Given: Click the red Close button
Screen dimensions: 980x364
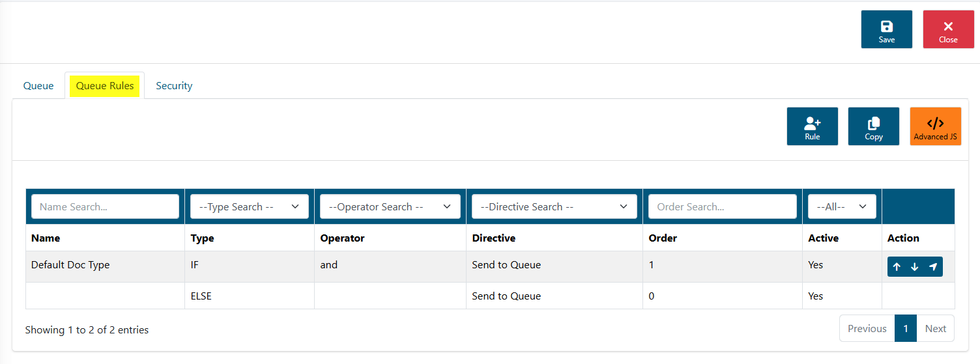Looking at the screenshot, I should (x=948, y=29).
